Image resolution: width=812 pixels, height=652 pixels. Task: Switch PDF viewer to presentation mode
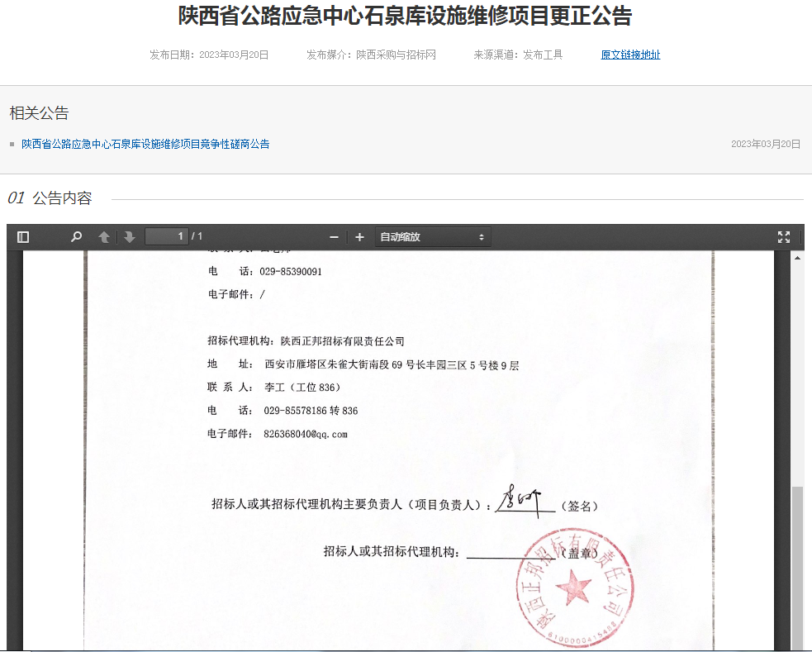point(784,237)
